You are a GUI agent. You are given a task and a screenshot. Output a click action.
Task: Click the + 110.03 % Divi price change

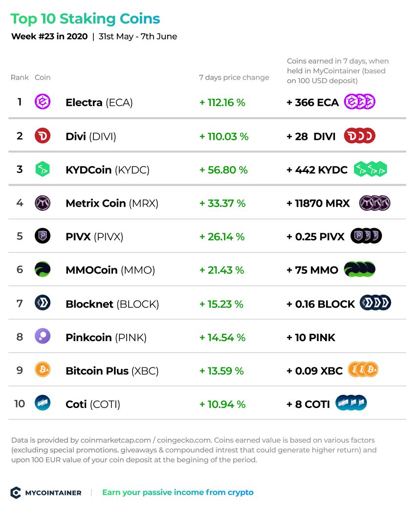point(224,136)
